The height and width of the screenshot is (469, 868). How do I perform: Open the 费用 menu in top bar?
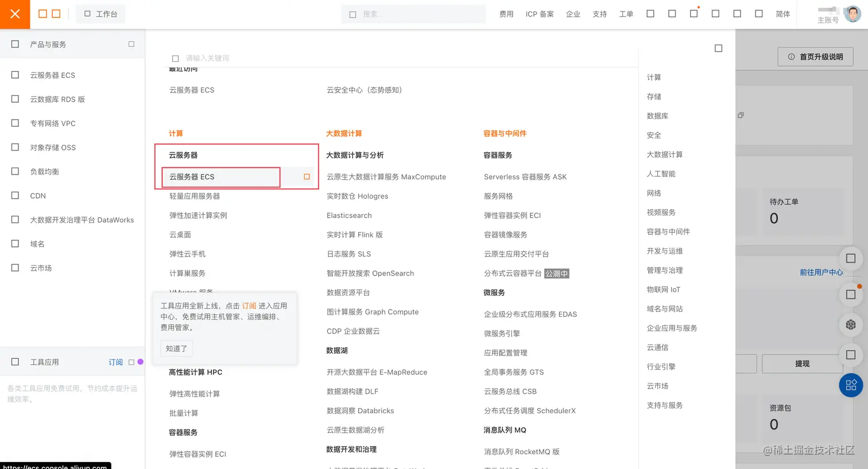point(506,14)
